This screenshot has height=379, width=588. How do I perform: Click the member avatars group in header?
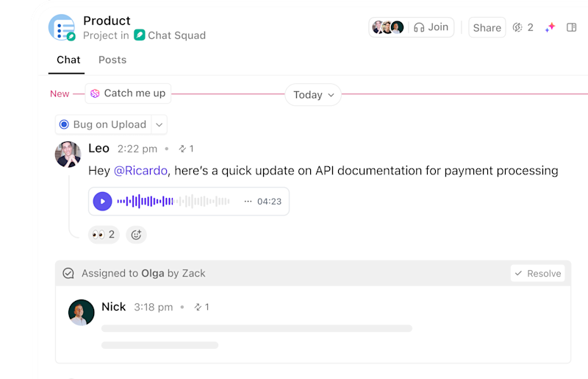click(388, 27)
